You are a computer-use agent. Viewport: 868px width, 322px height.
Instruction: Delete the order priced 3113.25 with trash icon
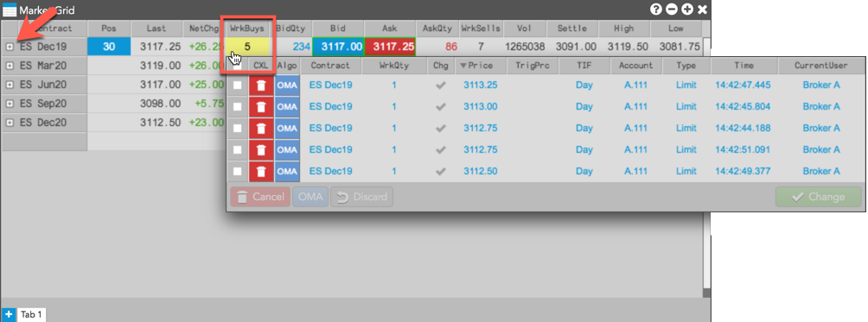tap(261, 85)
